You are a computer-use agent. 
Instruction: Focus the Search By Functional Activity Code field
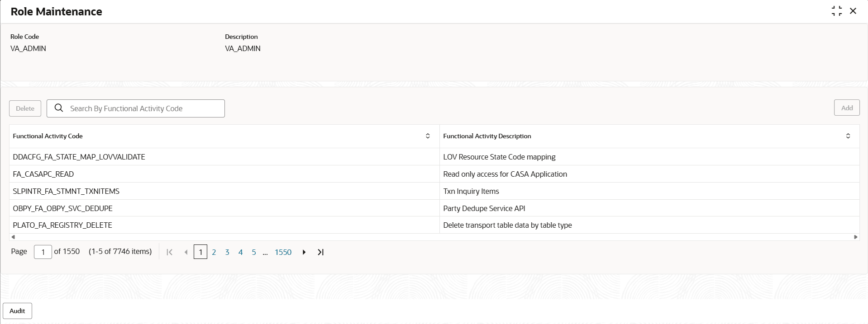(136, 108)
